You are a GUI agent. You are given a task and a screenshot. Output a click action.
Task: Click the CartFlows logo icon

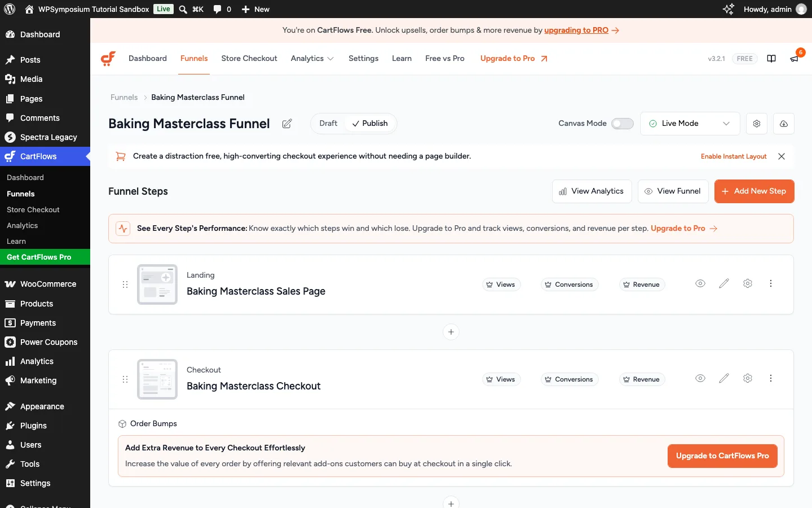pos(108,59)
